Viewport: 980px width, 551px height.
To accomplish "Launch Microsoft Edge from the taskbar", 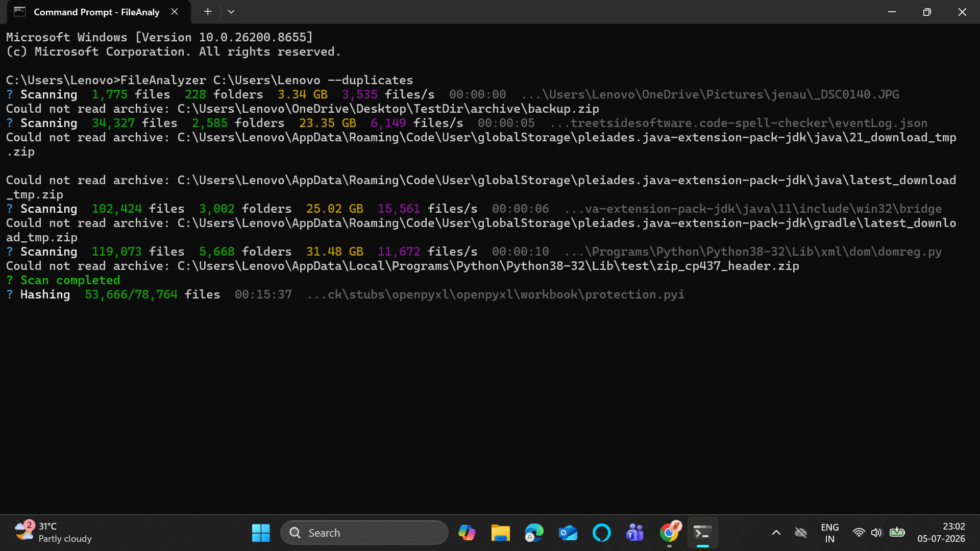I will [x=534, y=533].
